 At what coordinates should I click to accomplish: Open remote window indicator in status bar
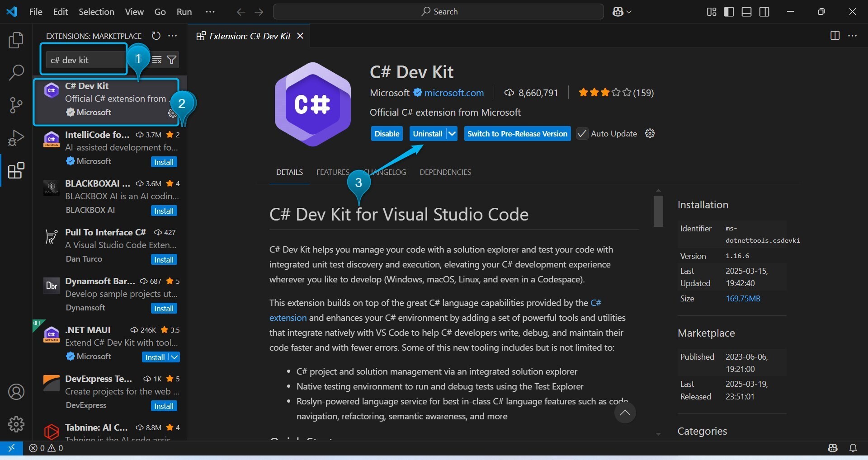(x=11, y=448)
